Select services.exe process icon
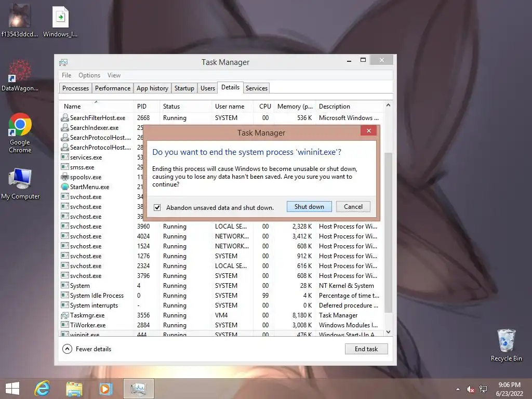This screenshot has height=399, width=532. pyautogui.click(x=65, y=157)
